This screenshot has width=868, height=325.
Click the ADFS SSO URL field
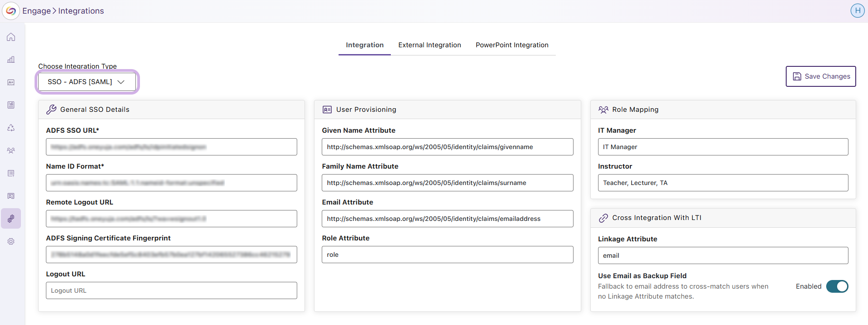tap(171, 147)
